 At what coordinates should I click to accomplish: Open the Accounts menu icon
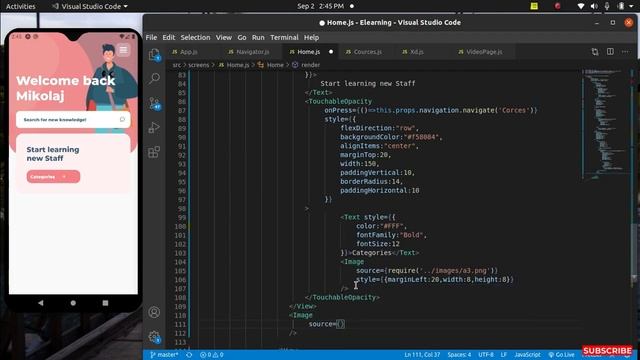(154, 312)
